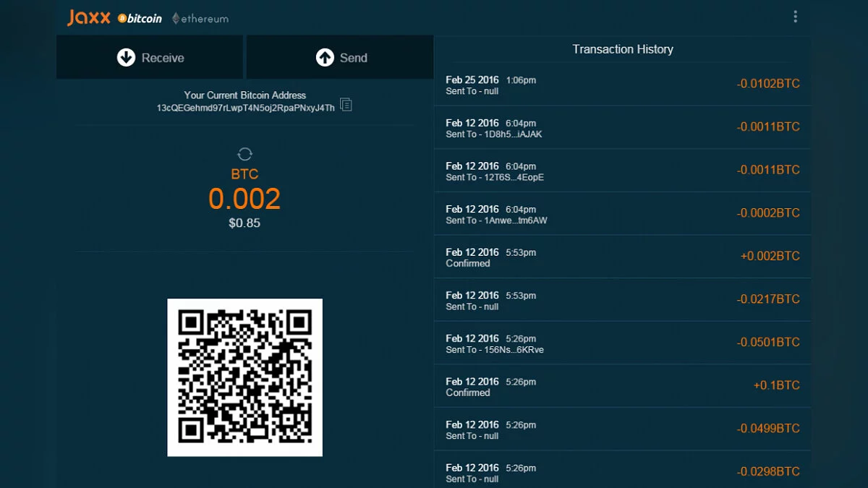Open the transaction sent to 1D8h5...iAJAK
868x488 pixels.
[x=623, y=128]
